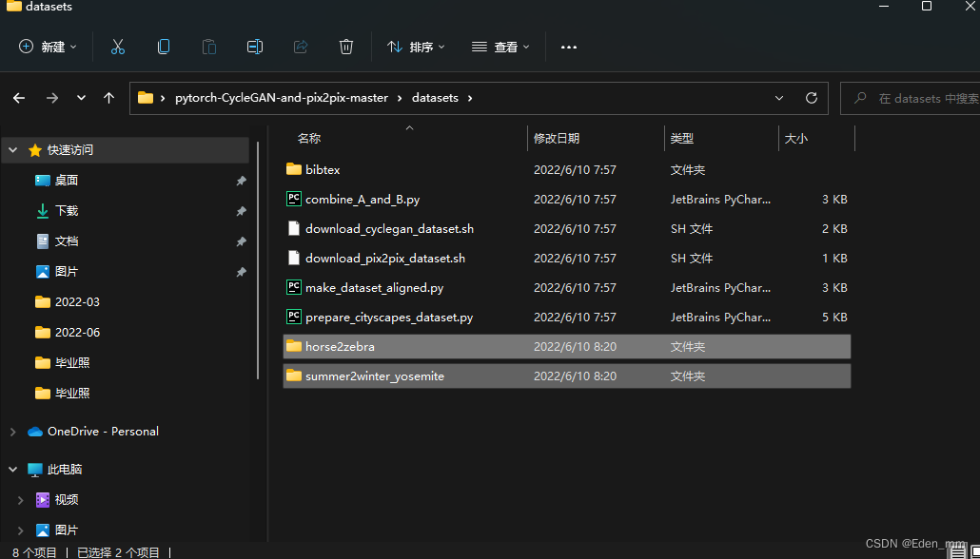Open the 新建 new item dropdown
The width and height of the screenshot is (980, 559).
[46, 46]
